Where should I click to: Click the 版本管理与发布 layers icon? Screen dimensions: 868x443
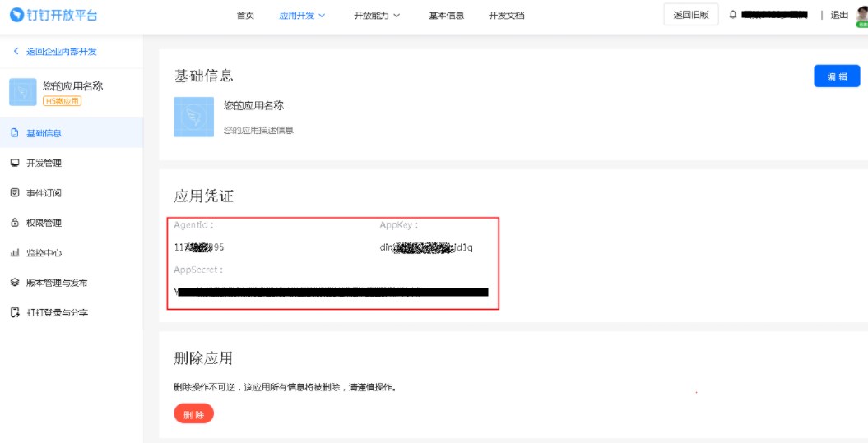click(15, 283)
